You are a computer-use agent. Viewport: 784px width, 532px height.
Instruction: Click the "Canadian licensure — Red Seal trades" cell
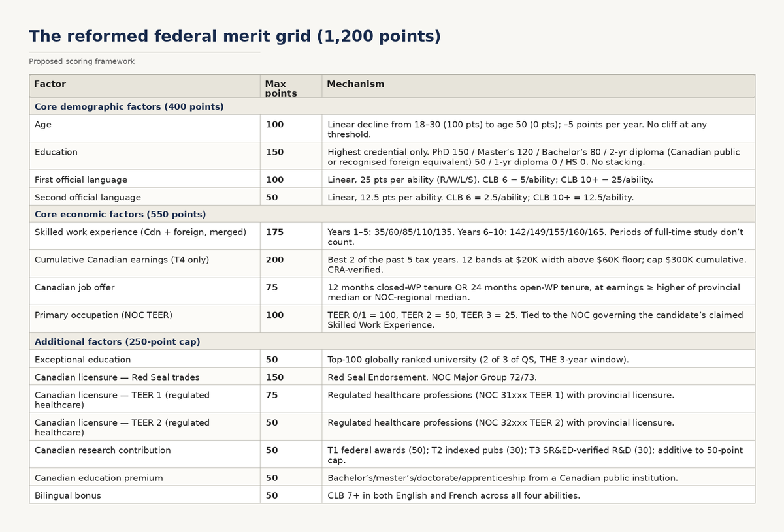(145, 377)
